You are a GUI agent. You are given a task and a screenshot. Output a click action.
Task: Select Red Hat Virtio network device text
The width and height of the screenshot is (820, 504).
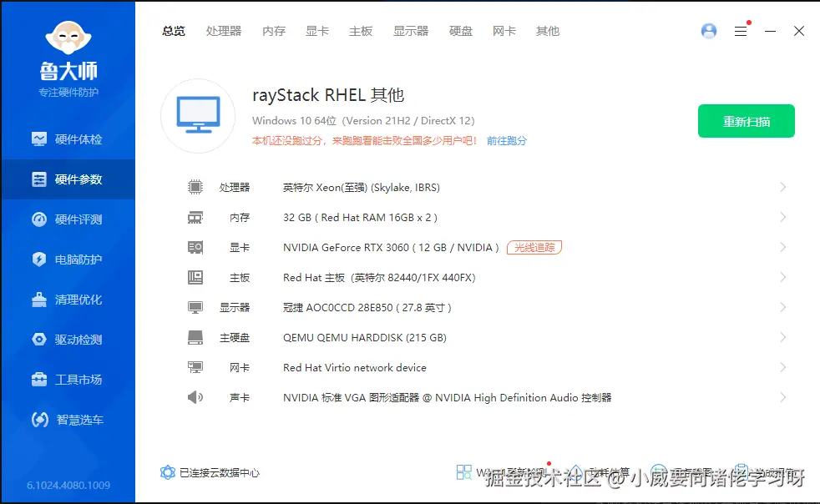tap(355, 367)
